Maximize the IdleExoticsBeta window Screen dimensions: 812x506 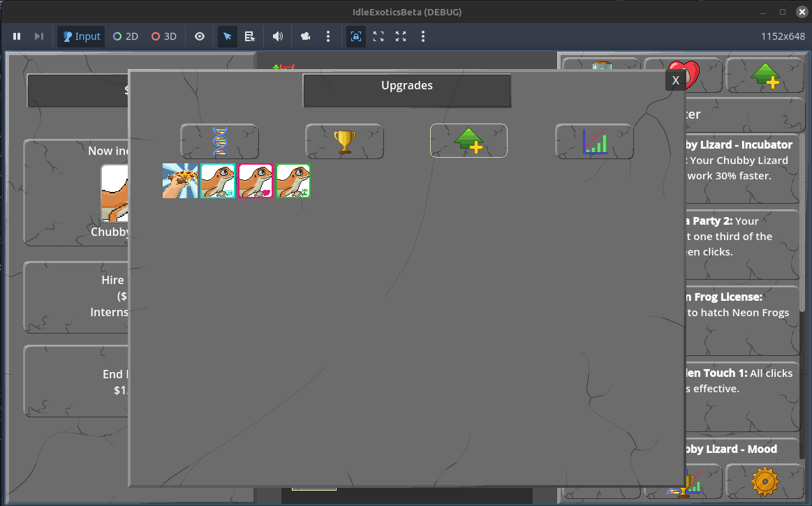pyautogui.click(x=783, y=12)
